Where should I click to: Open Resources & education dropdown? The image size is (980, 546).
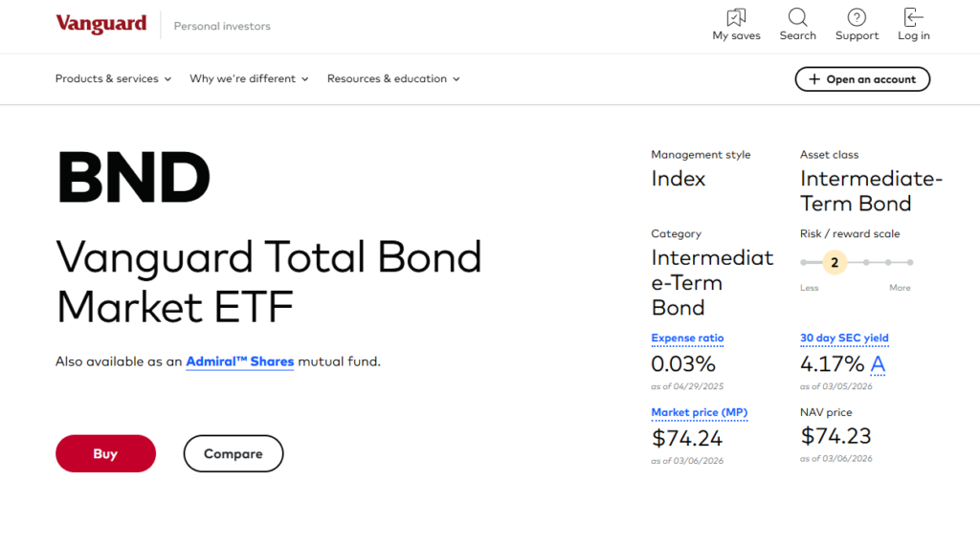(393, 79)
